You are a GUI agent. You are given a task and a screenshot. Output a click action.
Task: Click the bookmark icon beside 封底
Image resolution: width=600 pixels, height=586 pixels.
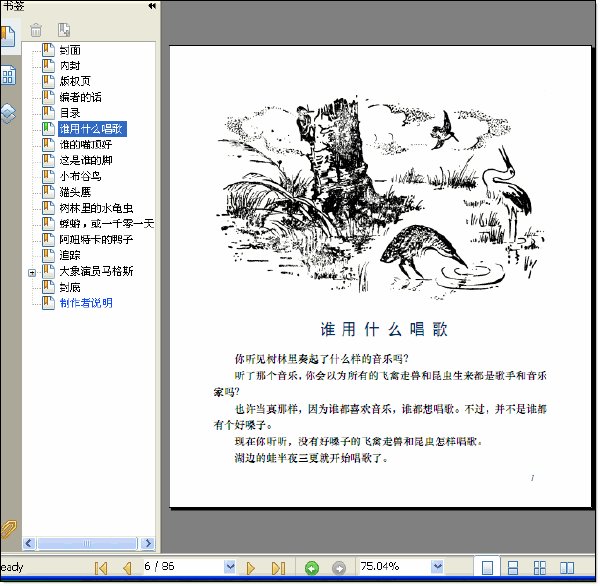pyautogui.click(x=48, y=287)
